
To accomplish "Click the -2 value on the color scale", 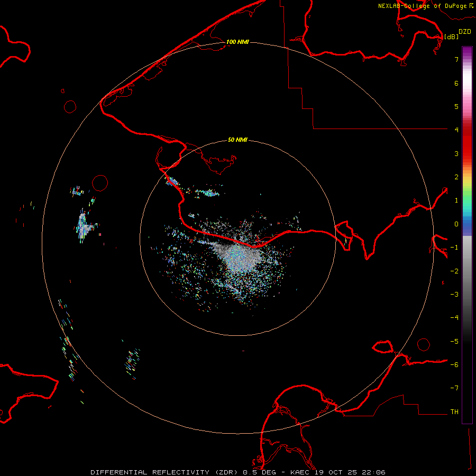I will point(454,271).
